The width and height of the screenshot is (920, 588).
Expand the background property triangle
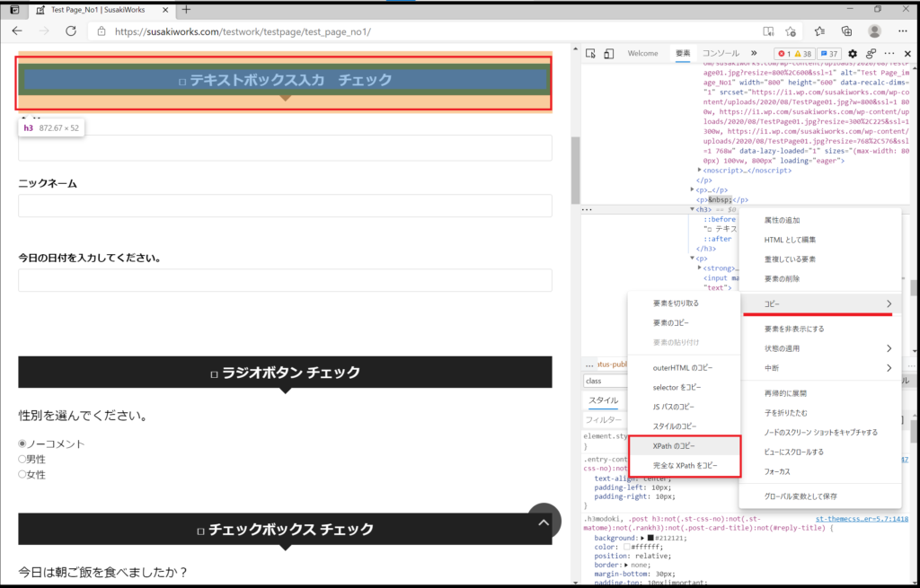pos(642,538)
